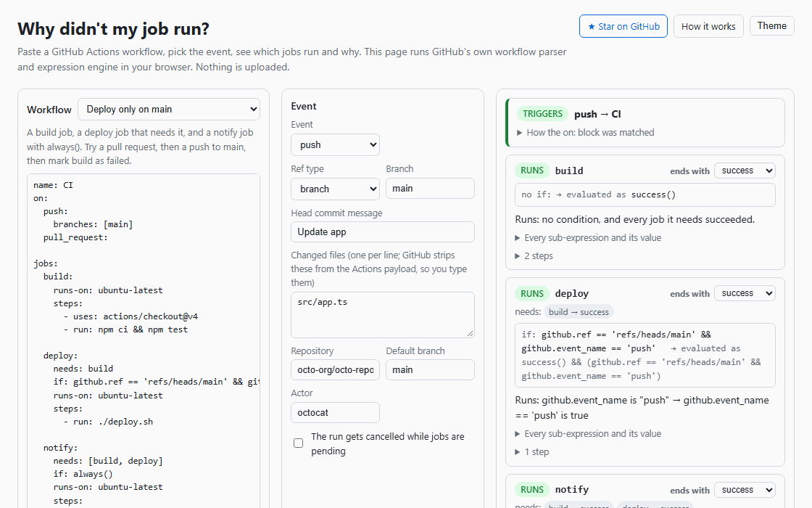The width and height of the screenshot is (812, 508).
Task: Expand deploy's Every sub-expression and its value
Action: point(588,434)
